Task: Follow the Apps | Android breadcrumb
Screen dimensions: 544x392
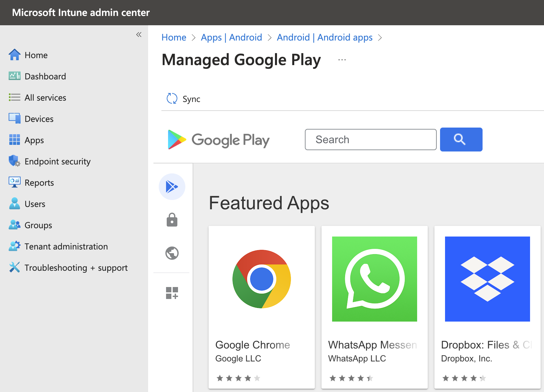Action: click(231, 37)
